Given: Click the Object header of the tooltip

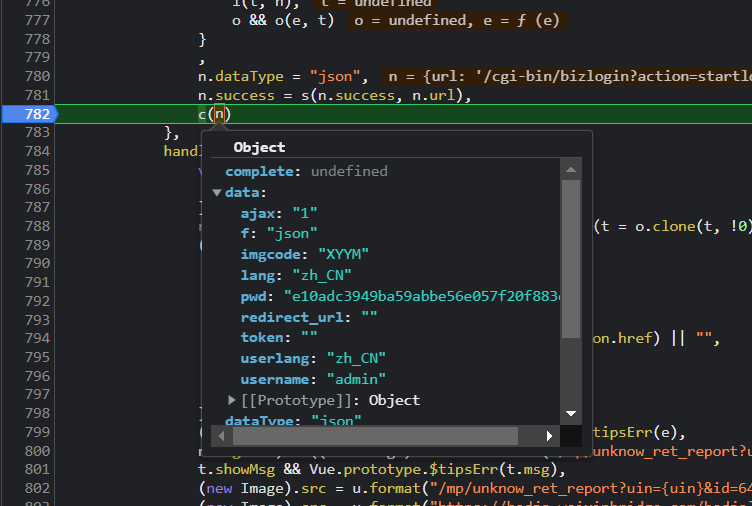Looking at the screenshot, I should (259, 147).
